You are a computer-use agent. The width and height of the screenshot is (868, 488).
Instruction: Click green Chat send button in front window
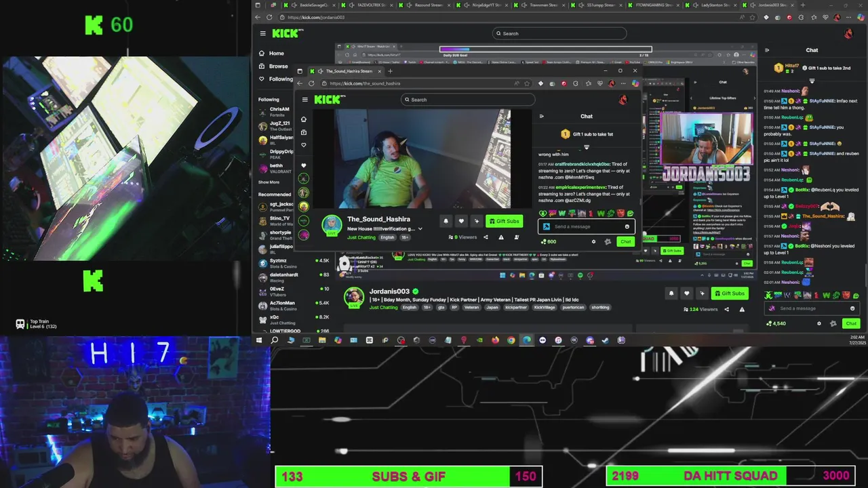tap(625, 241)
